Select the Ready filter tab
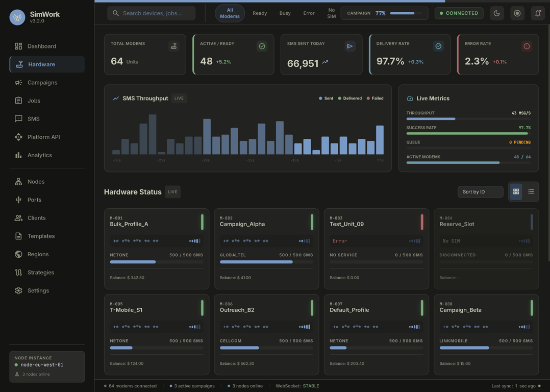The image size is (550, 392). tap(260, 13)
